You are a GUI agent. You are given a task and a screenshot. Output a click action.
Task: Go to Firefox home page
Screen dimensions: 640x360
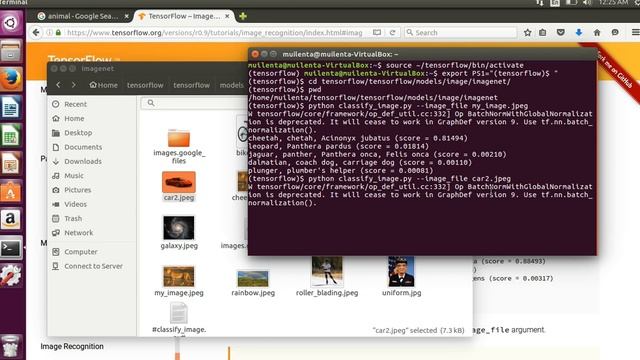point(597,33)
